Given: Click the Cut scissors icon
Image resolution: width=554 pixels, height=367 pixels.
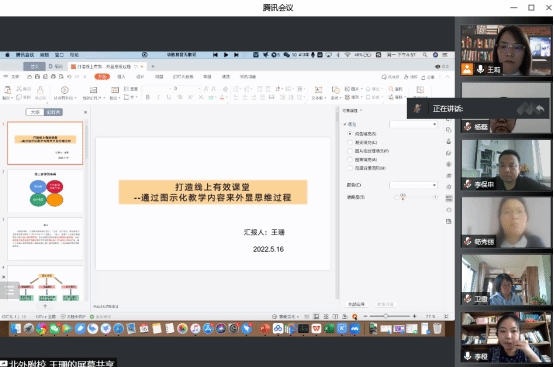Looking at the screenshot, I should click(x=19, y=89).
